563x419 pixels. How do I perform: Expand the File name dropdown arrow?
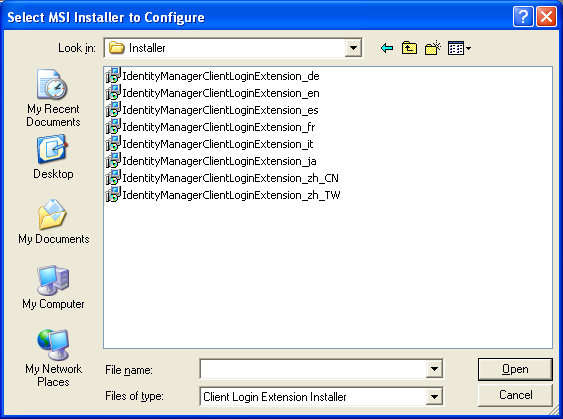(434, 369)
